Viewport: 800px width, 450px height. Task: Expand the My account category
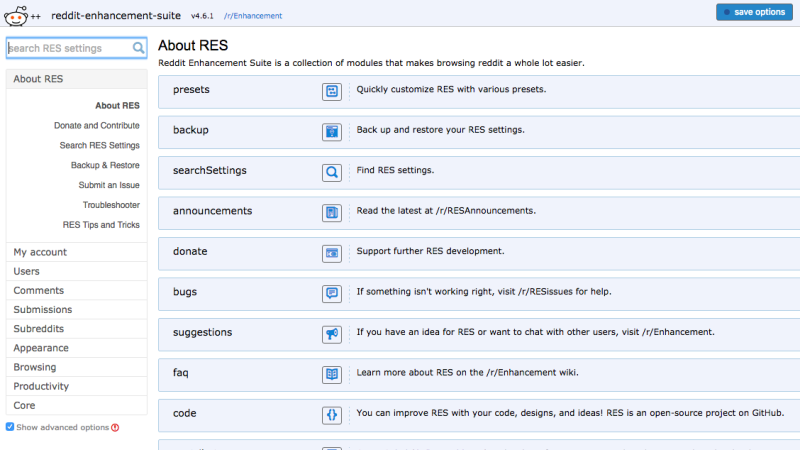tap(77, 252)
